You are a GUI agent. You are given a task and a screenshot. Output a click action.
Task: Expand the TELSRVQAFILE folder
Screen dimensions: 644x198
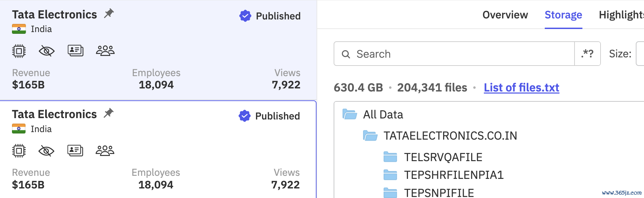[390, 157]
